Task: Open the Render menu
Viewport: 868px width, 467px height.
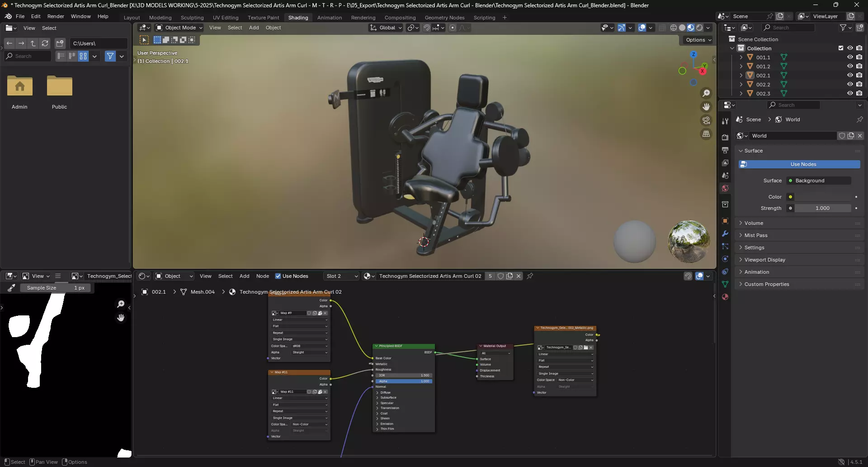Action: [56, 16]
